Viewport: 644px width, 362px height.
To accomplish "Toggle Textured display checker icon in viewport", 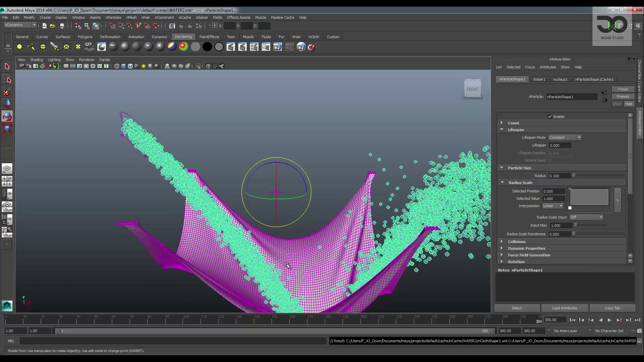I will point(137,66).
